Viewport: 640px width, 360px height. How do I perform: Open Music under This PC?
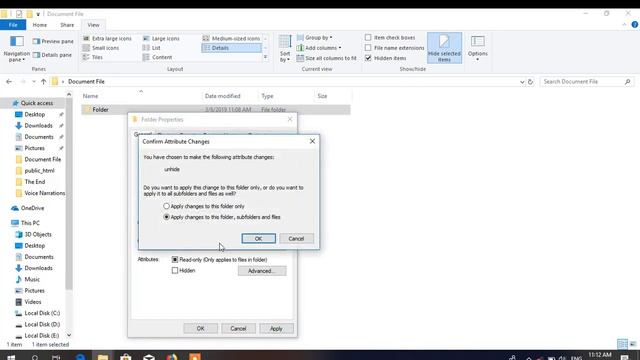pos(32,279)
